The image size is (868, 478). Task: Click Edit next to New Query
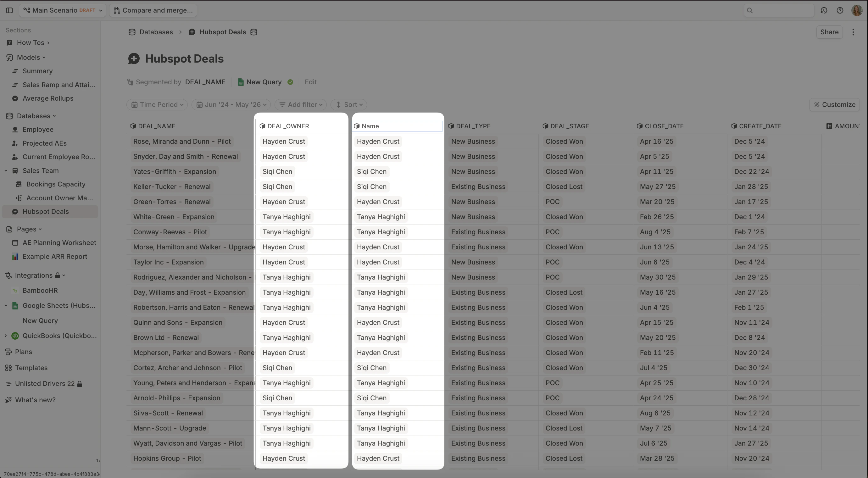310,82
